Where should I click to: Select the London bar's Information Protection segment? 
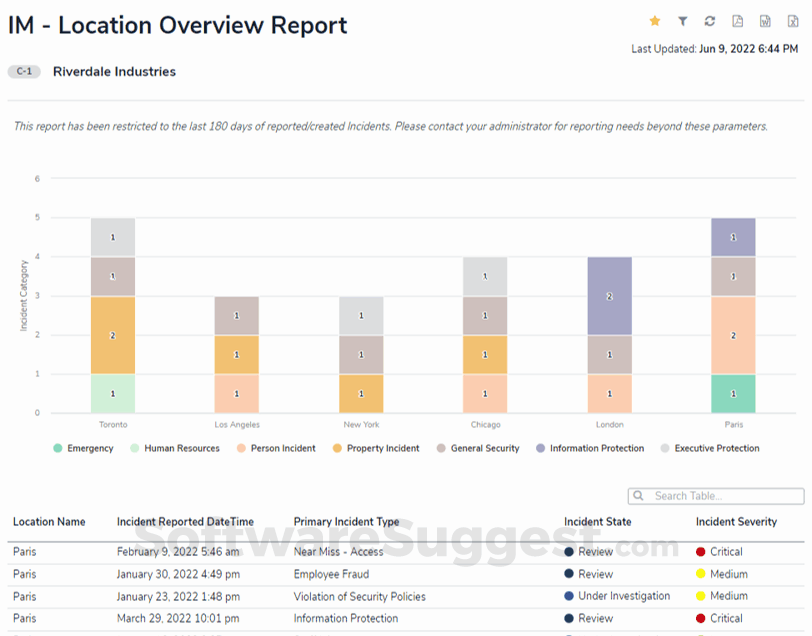point(610,296)
